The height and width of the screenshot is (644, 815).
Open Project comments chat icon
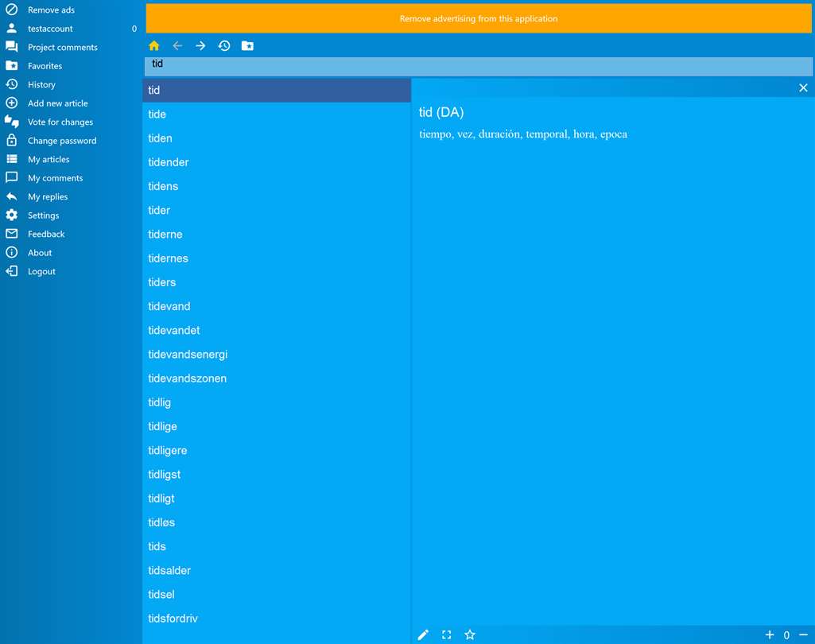pyautogui.click(x=11, y=47)
